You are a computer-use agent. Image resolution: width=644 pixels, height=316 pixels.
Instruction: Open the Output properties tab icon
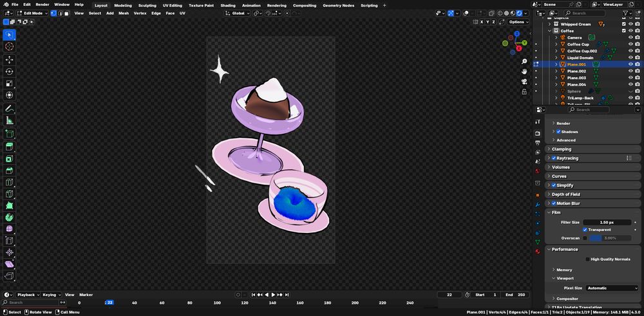(x=538, y=143)
